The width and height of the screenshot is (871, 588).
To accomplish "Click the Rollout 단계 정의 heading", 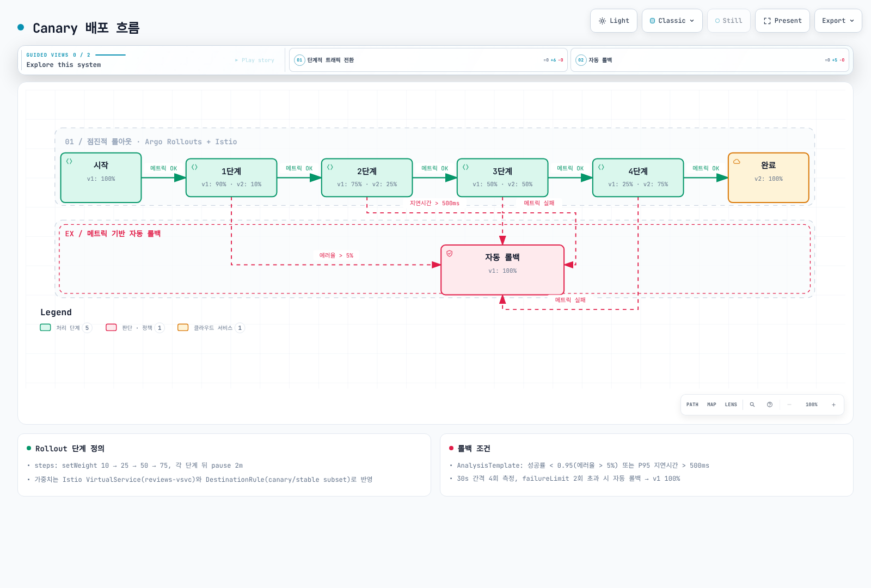I will tap(70, 449).
